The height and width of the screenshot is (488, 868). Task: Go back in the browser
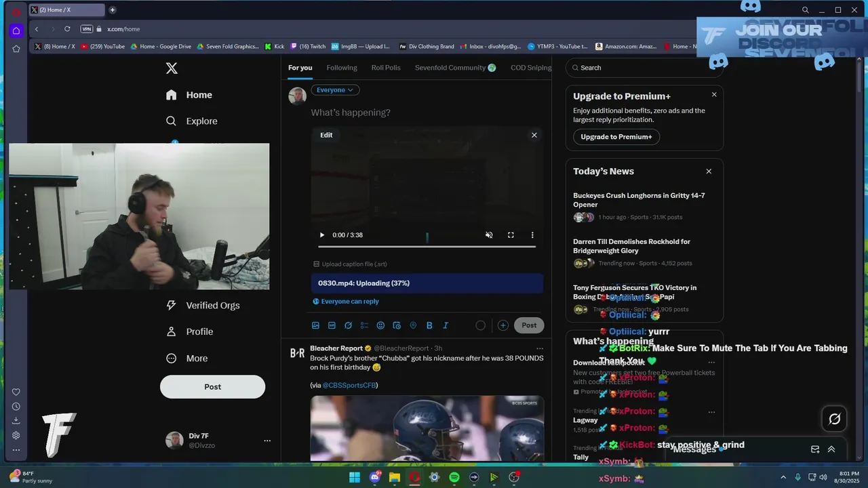[x=37, y=29]
